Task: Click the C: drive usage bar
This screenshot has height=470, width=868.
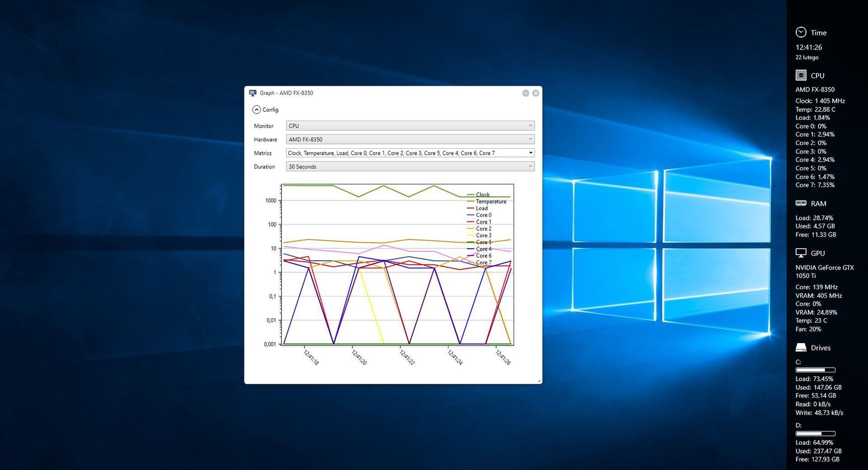Action: (x=816, y=370)
